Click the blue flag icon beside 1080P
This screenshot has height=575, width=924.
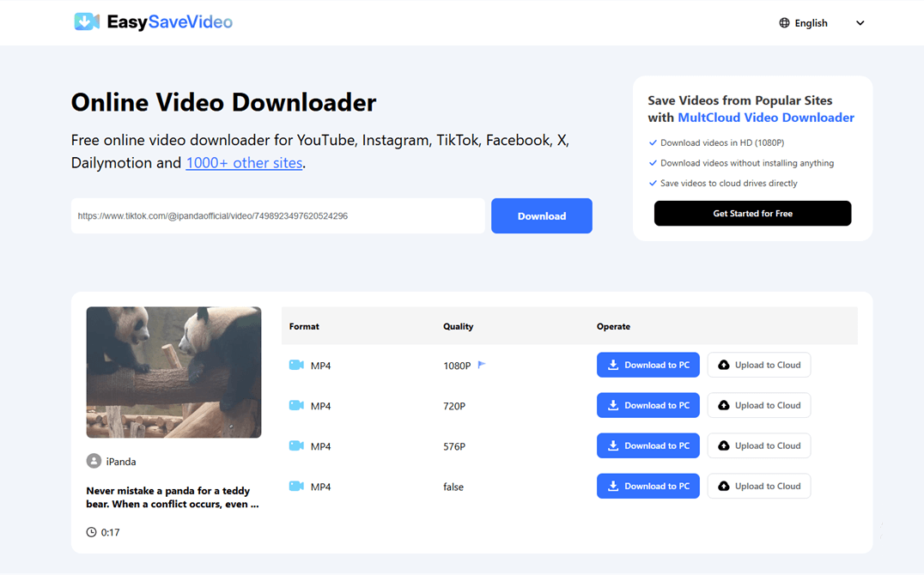click(482, 365)
